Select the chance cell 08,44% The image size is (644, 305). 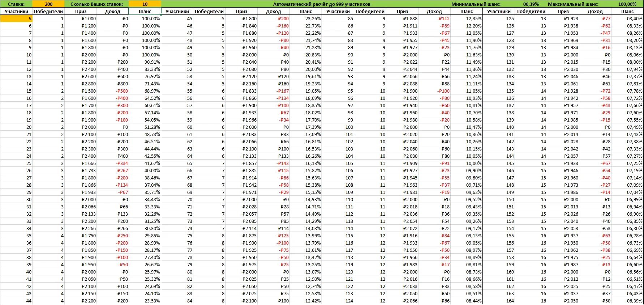click(x=467, y=301)
